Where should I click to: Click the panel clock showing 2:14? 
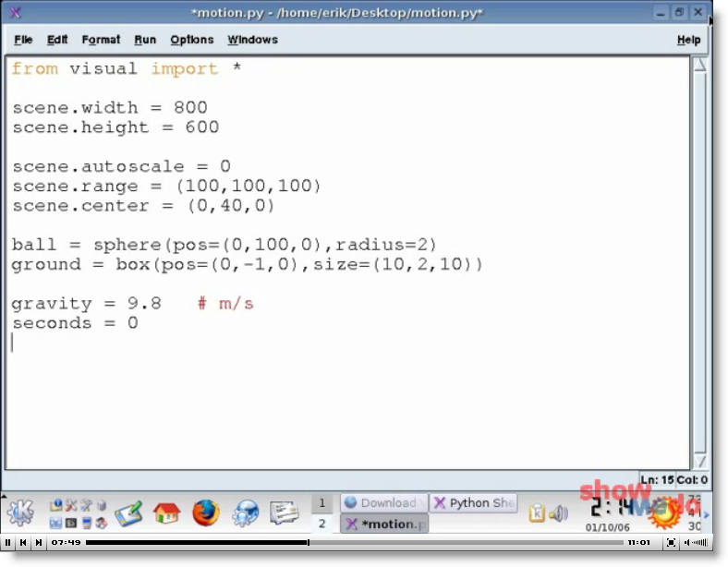pyautogui.click(x=611, y=508)
